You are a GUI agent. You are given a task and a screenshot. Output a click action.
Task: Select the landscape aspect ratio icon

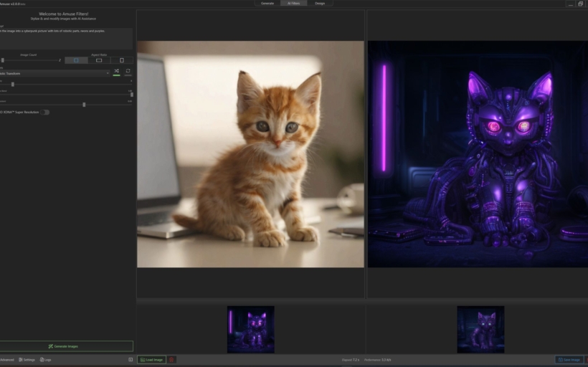click(99, 60)
